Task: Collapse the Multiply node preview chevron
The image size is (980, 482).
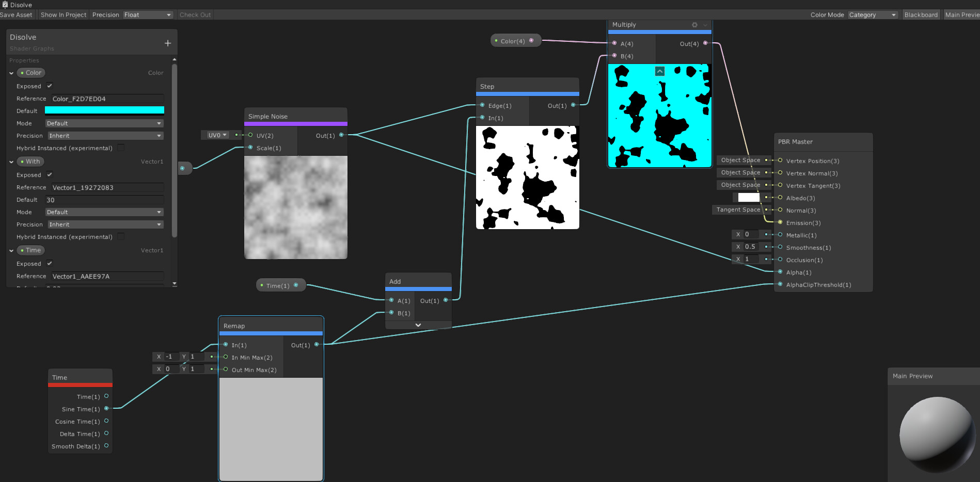Action: tap(659, 71)
